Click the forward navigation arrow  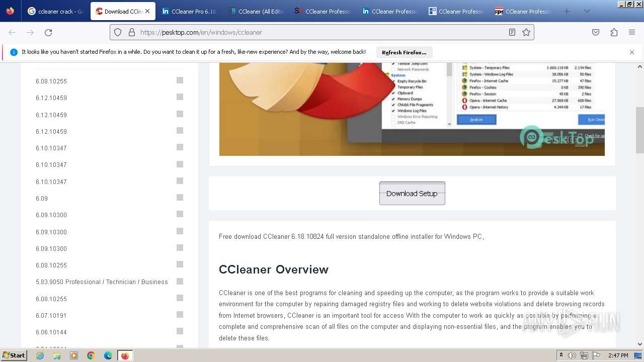click(x=30, y=32)
